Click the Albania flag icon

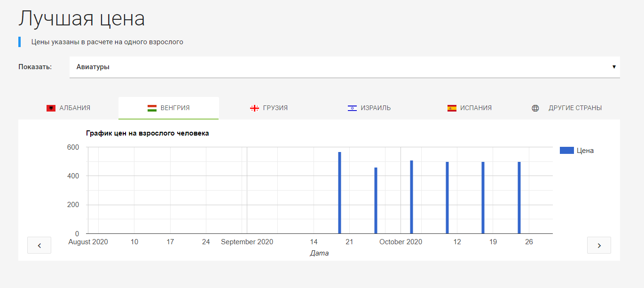(x=50, y=107)
